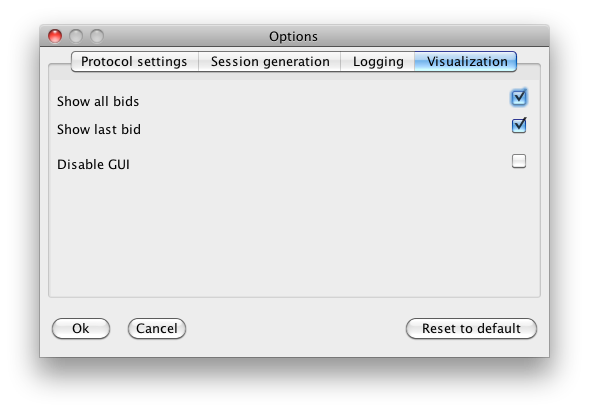Click the Disable GUI label text
The image size is (589, 412).
click(93, 164)
